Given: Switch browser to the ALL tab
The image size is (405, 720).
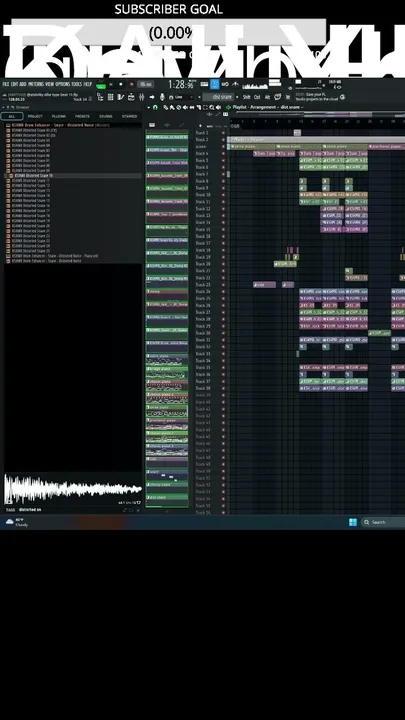Looking at the screenshot, I should point(12,116).
